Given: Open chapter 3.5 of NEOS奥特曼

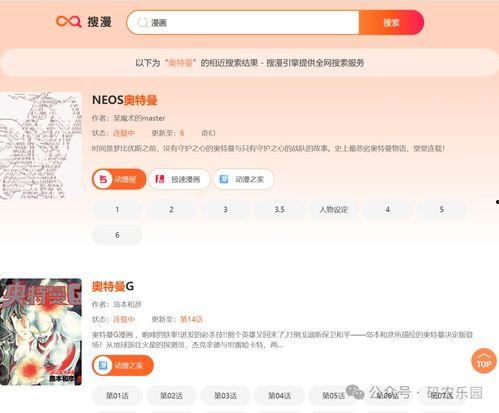Looking at the screenshot, I should pyautogui.click(x=279, y=209).
